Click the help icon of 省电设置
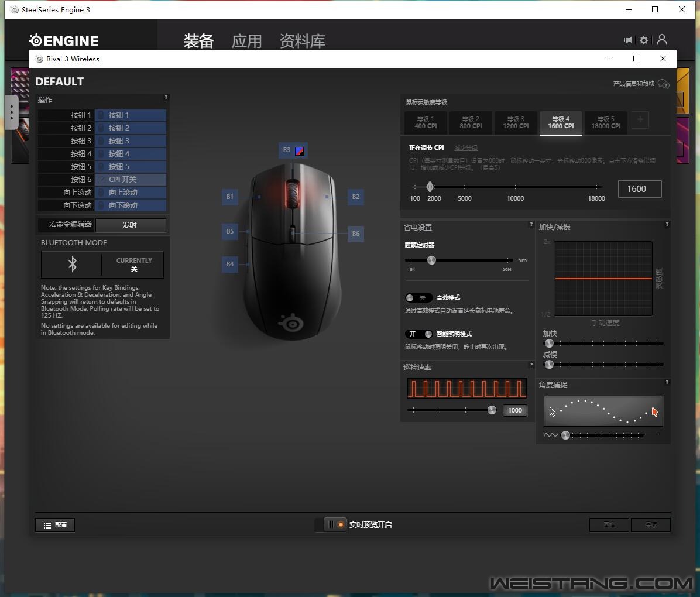Screen dimensions: 700x597 531,224
